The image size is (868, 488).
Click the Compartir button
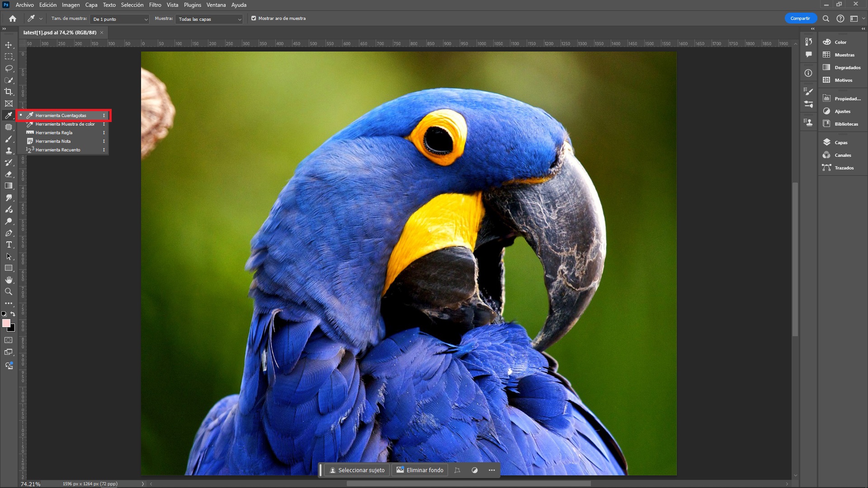[x=800, y=19]
